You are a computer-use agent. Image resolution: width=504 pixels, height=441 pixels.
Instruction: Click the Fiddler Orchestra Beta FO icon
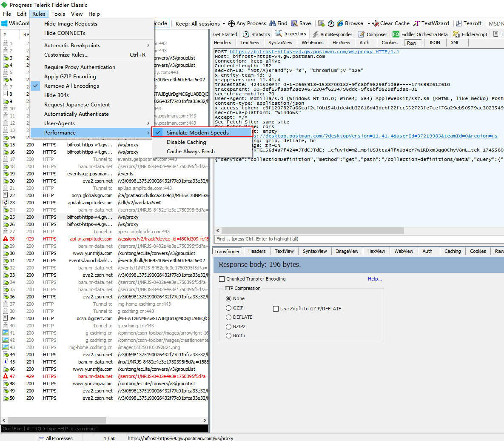[x=396, y=34]
